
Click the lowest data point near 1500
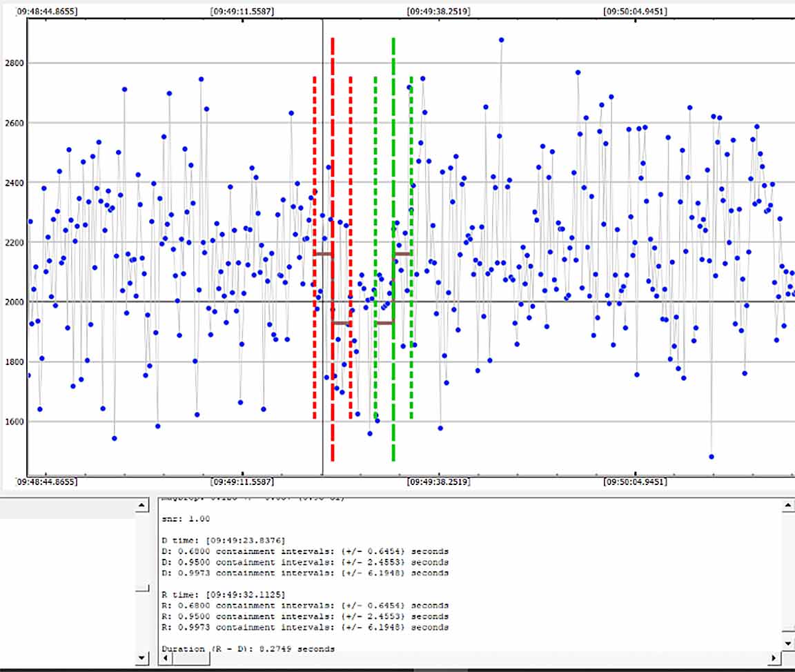(711, 457)
